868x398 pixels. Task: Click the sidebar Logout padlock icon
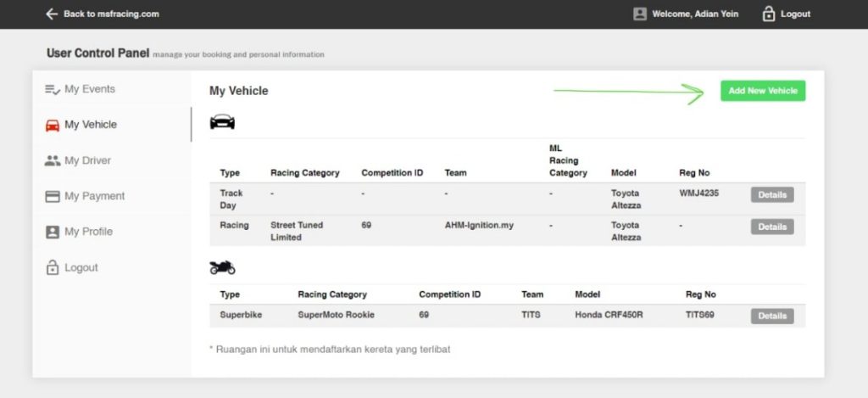click(x=53, y=267)
